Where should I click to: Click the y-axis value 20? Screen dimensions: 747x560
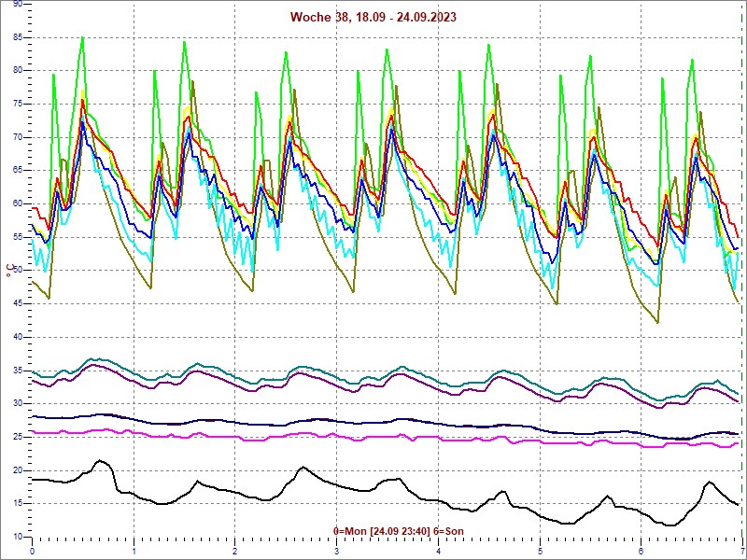coord(18,470)
